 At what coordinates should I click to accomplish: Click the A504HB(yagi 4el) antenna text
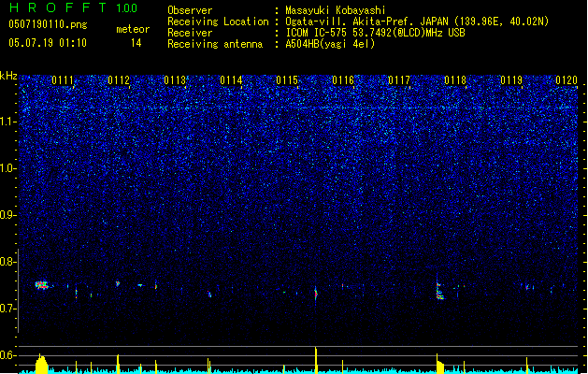tap(330, 44)
